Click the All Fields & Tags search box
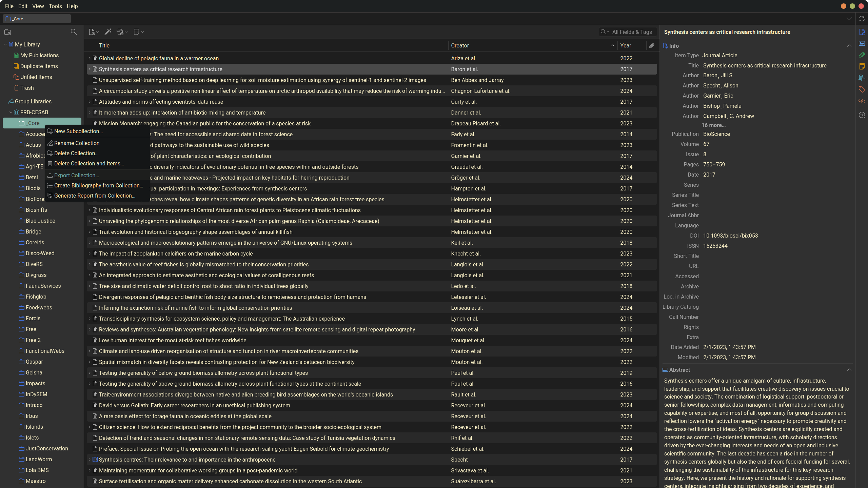The width and height of the screenshot is (868, 488). 632,32
